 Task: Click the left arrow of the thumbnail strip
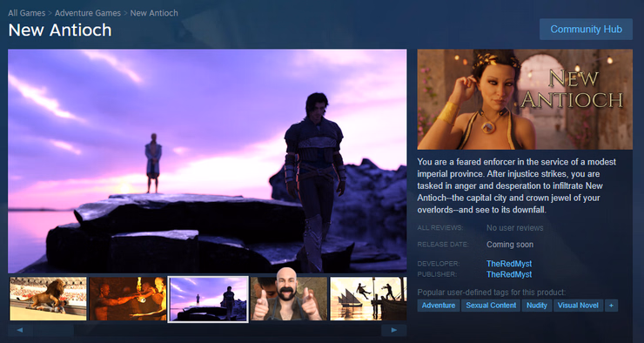(x=20, y=330)
